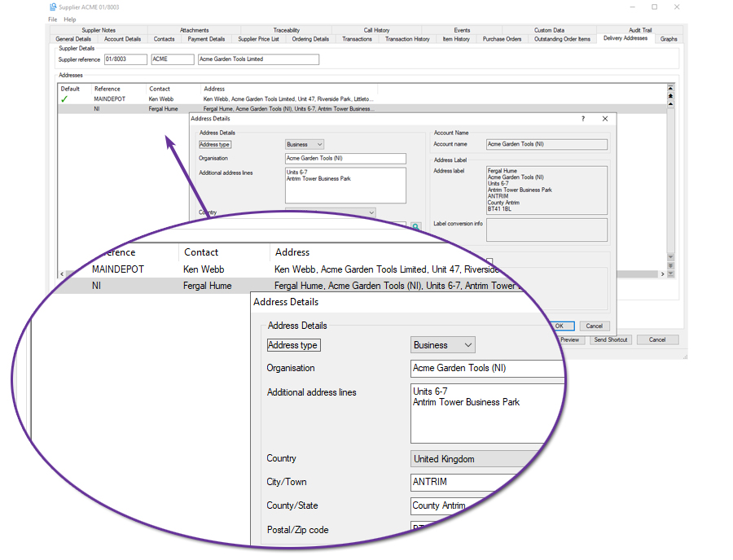Screen dimensions: 733x560
Task: Click the left arrow of the horizontal scrollbar
Action: coord(62,274)
